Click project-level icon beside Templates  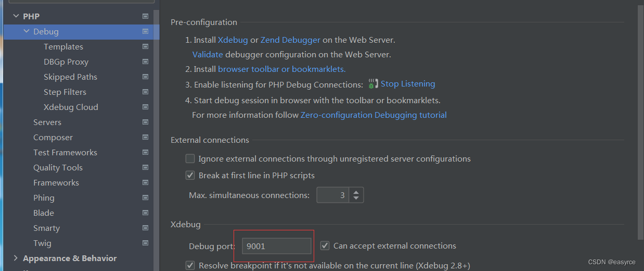pyautogui.click(x=145, y=46)
